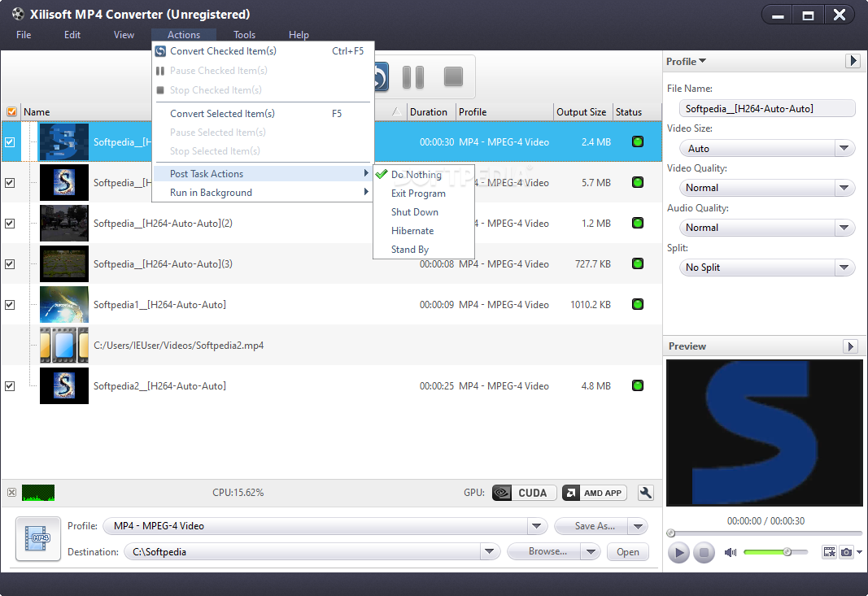Click green status icon of 5.7 MB row

(x=638, y=183)
